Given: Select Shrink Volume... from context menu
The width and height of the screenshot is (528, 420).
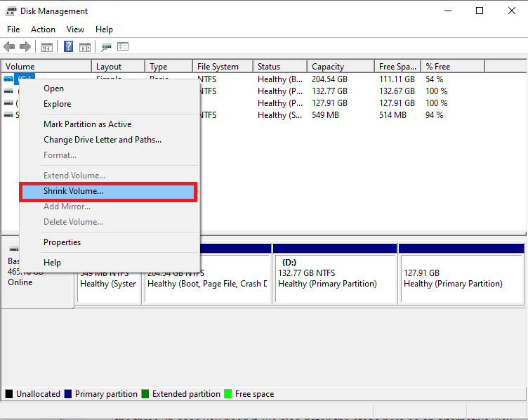Looking at the screenshot, I should 73,191.
